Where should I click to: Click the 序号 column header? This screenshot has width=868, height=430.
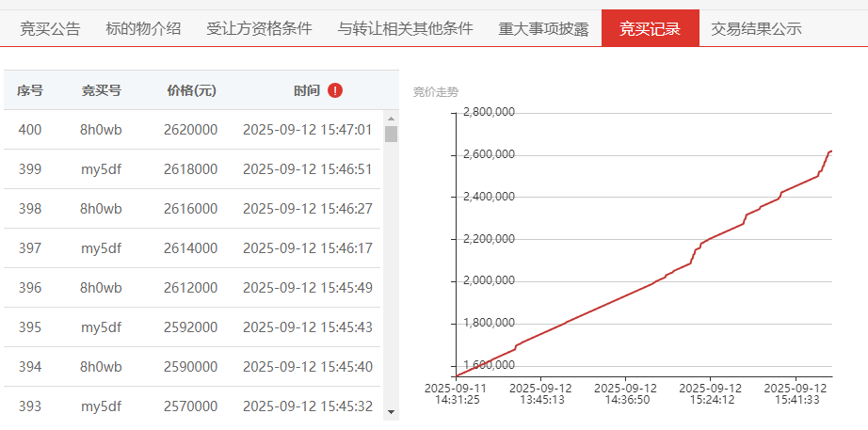click(30, 90)
